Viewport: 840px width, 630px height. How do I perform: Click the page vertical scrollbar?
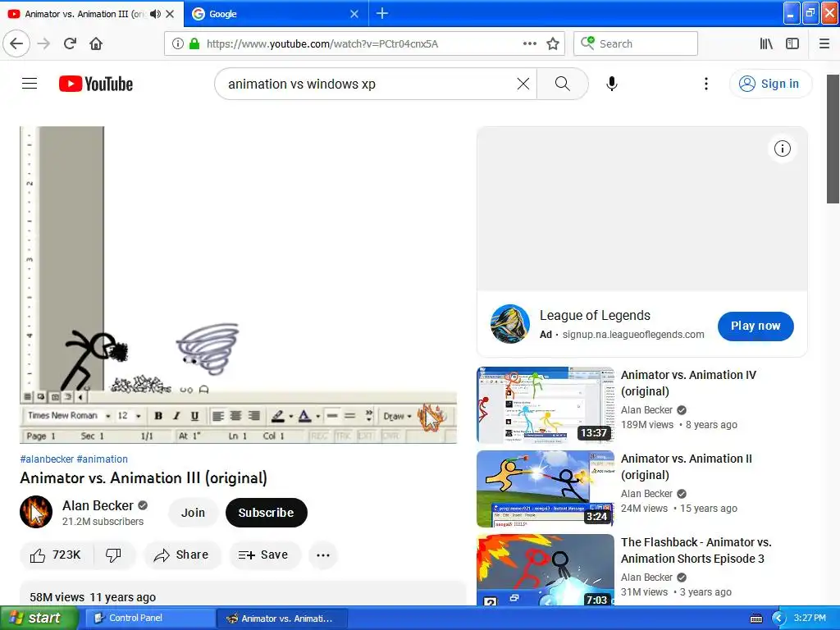[x=833, y=139]
